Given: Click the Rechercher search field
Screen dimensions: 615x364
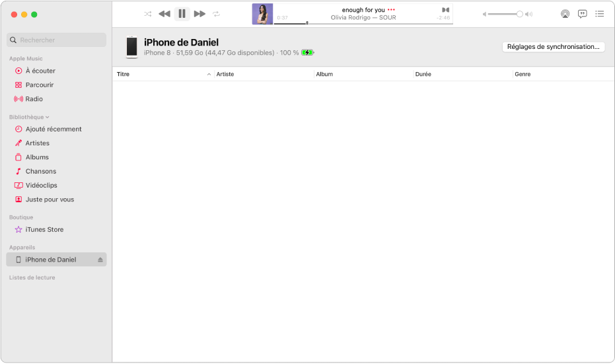Looking at the screenshot, I should (57, 40).
